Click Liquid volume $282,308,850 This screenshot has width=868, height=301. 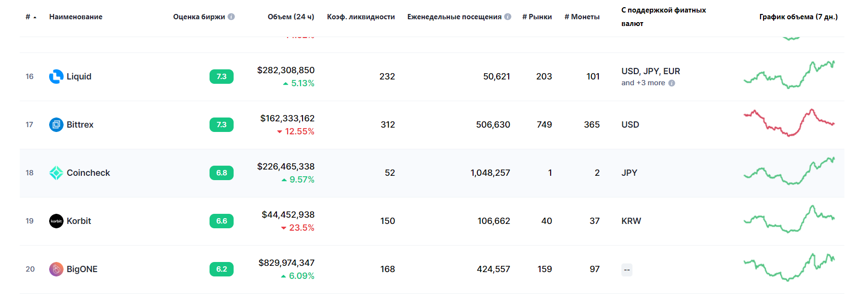point(286,70)
